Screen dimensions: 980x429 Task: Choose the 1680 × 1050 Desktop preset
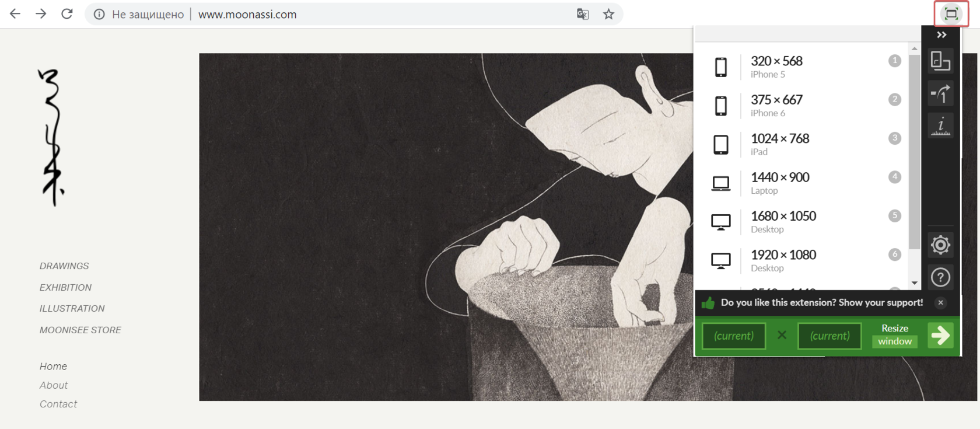[x=802, y=222]
